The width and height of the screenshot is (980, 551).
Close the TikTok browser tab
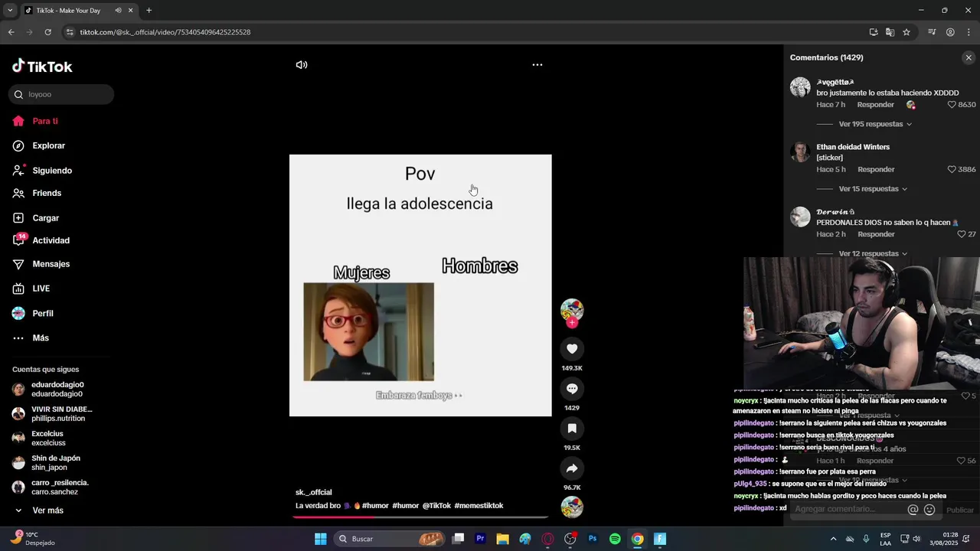tap(131, 11)
